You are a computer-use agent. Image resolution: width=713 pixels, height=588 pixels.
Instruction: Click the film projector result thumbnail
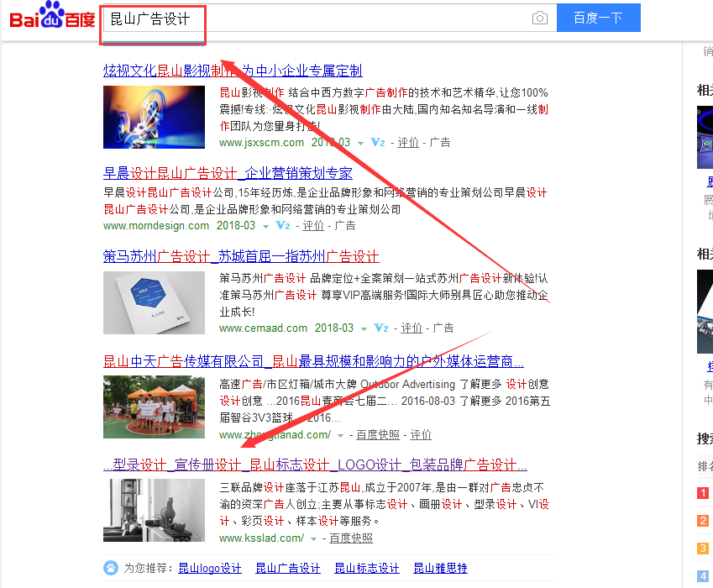(x=155, y=118)
